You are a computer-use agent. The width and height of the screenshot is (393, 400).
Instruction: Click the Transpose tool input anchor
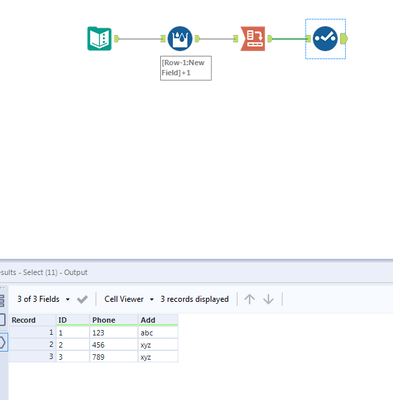[236, 39]
